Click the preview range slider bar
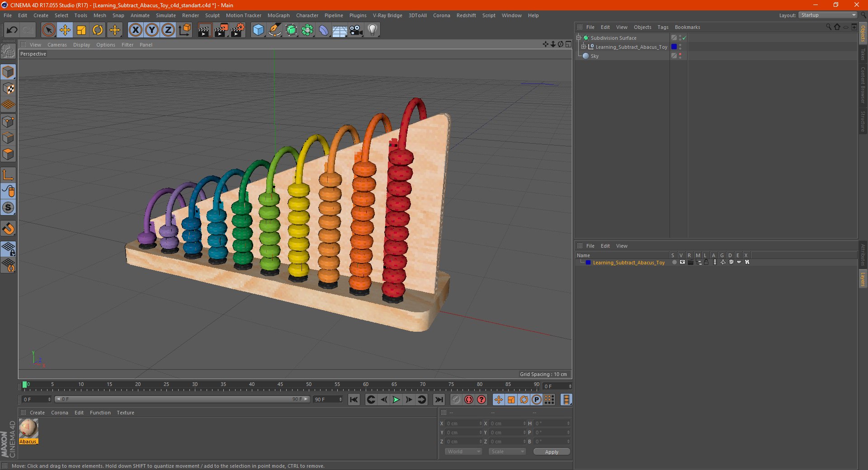868x470 pixels. [182, 399]
